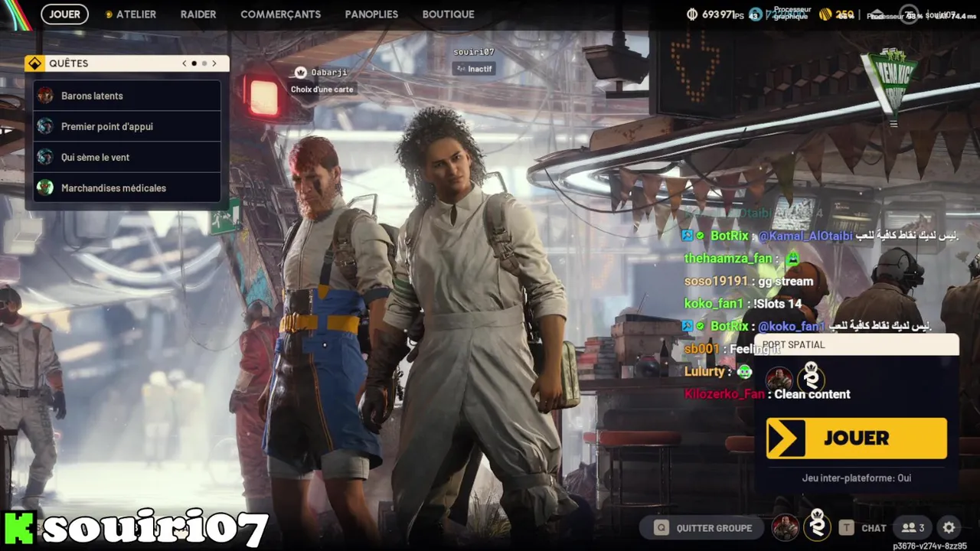Viewport: 980px width, 551px height.
Task: Open the Premier point d'appui quest
Action: (x=127, y=126)
